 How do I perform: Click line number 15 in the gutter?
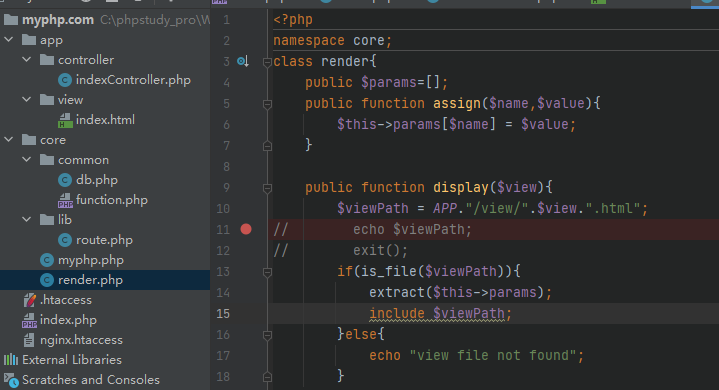click(223, 313)
